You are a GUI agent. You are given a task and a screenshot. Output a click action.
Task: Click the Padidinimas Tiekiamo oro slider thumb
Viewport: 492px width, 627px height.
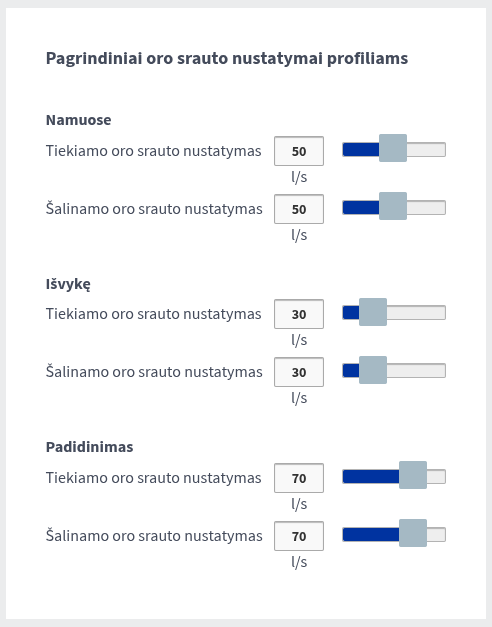tap(413, 475)
